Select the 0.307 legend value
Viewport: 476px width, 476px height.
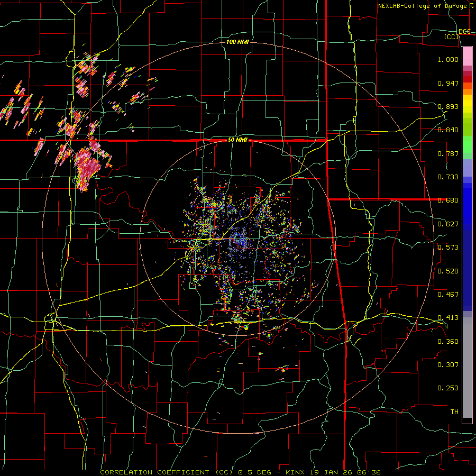pyautogui.click(x=448, y=364)
